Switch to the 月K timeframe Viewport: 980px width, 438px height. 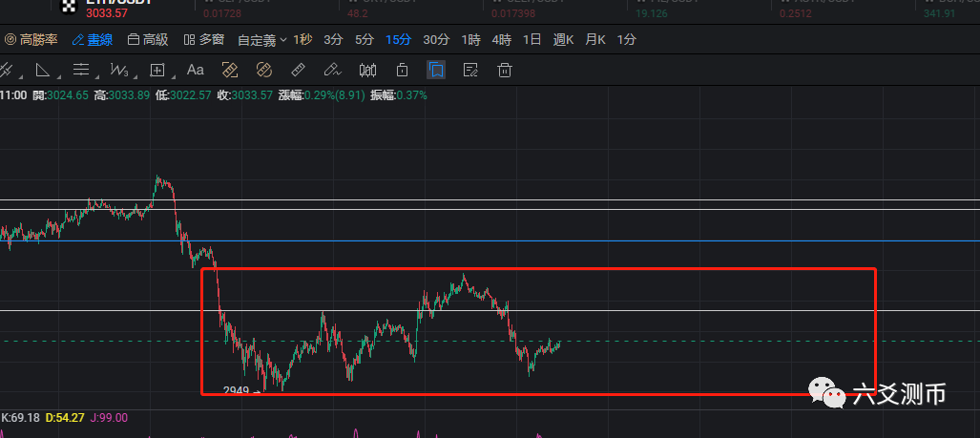595,40
